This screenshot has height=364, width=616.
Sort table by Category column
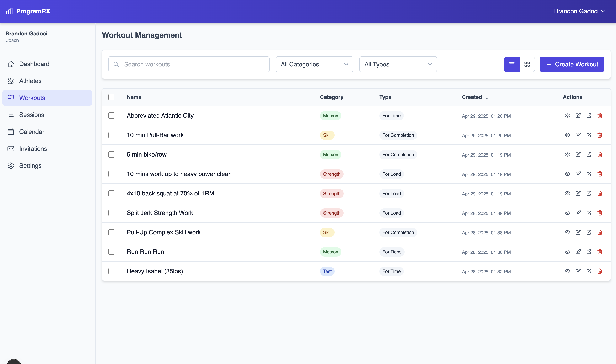[x=332, y=97]
